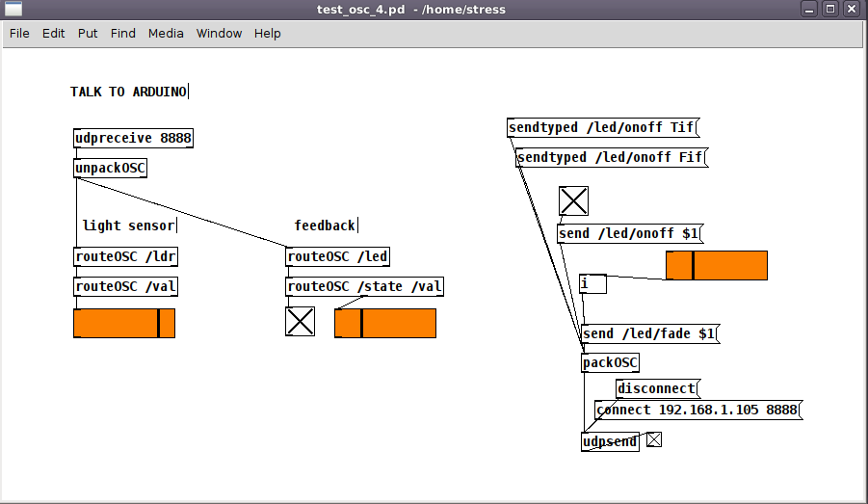This screenshot has height=504, width=868.
Task: Open the Put menu
Action: point(88,33)
